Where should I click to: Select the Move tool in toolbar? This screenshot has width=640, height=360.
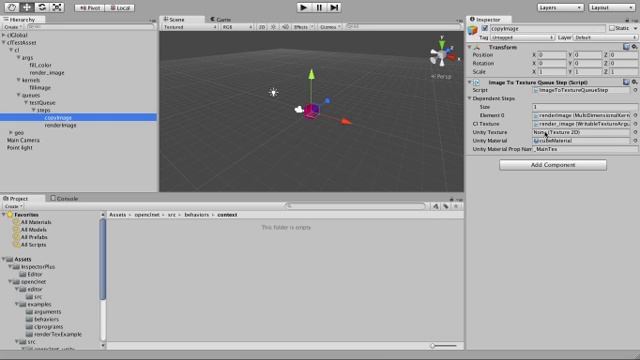pos(27,7)
